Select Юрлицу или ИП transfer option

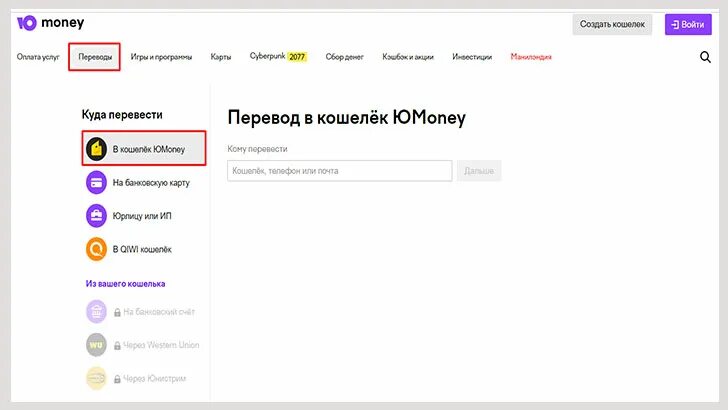tap(129, 216)
